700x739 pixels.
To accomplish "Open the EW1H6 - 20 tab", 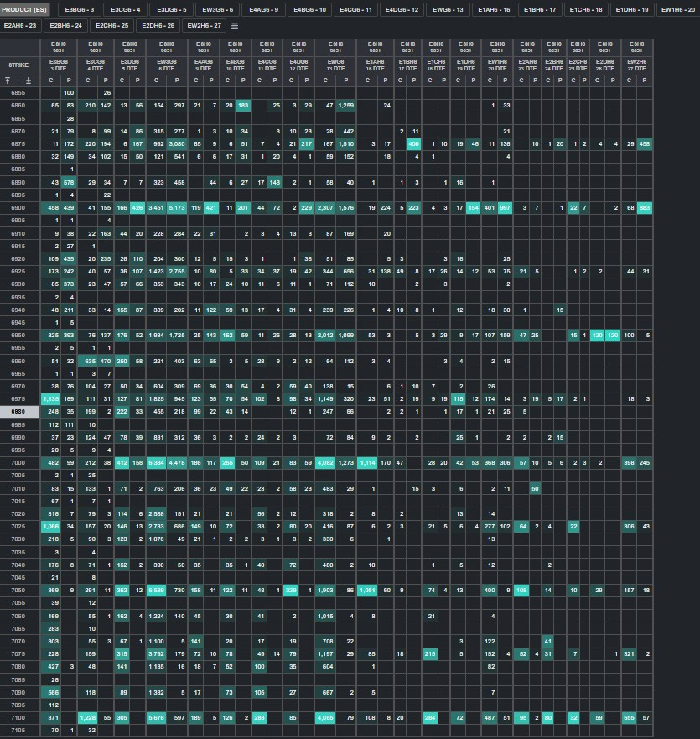I will click(678, 9).
